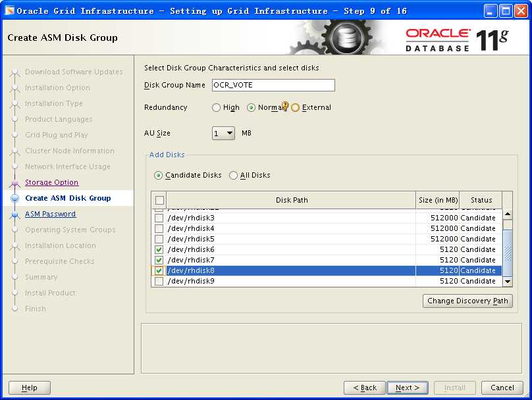The image size is (532, 400).
Task: Click the Next button
Action: pyautogui.click(x=408, y=387)
